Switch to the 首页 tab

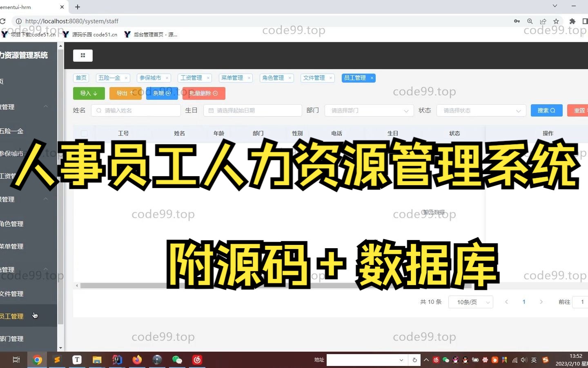tap(81, 78)
